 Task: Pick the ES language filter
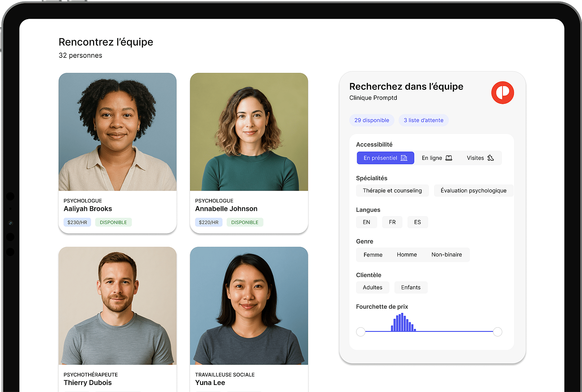click(417, 222)
